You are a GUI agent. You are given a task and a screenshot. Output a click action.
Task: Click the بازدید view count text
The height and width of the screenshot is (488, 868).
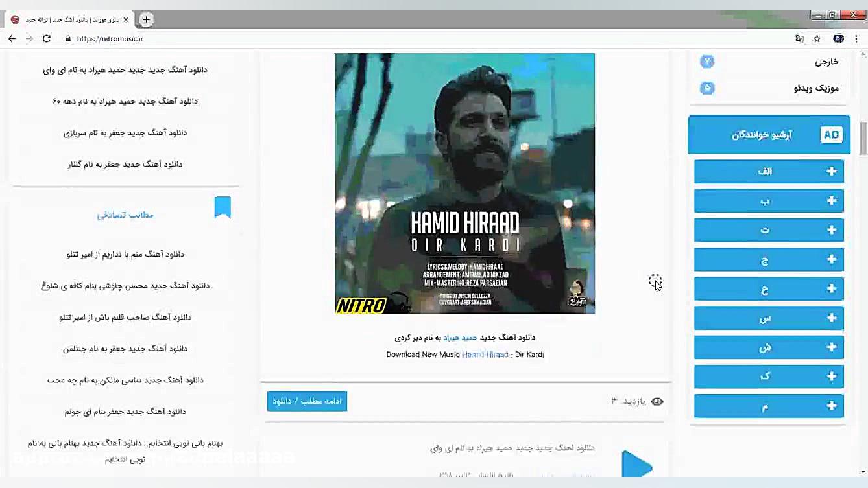(x=629, y=402)
